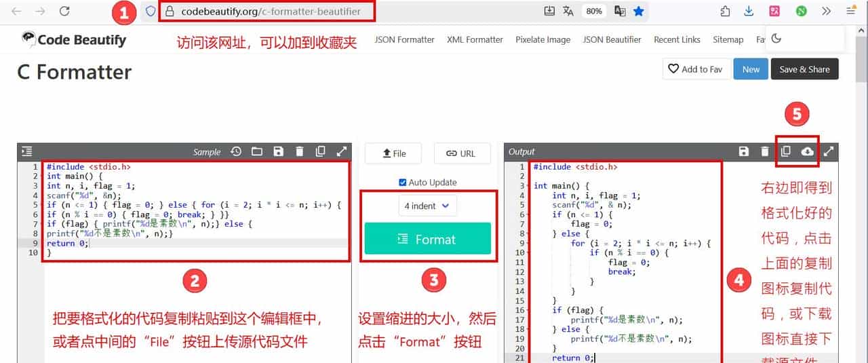Screen dimensions: 868x363
Task: Open Sitemap nav link
Action: click(x=728, y=39)
